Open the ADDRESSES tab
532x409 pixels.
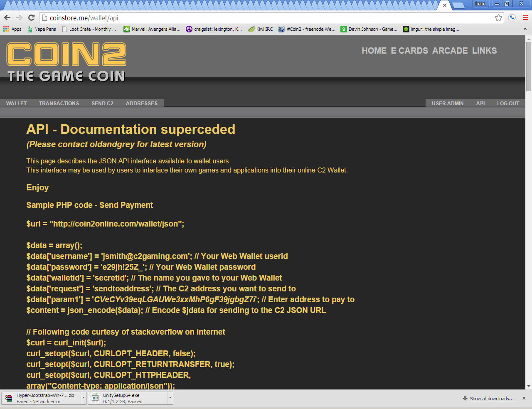142,103
